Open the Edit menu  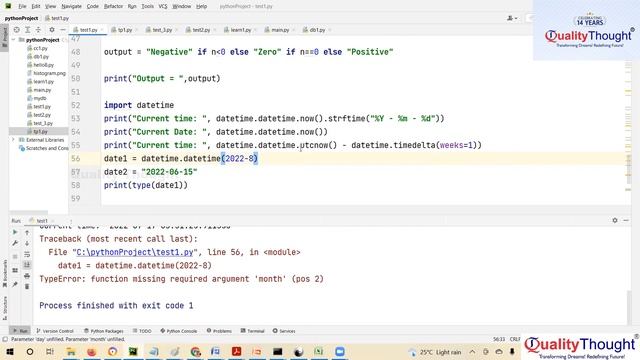[36, 6]
